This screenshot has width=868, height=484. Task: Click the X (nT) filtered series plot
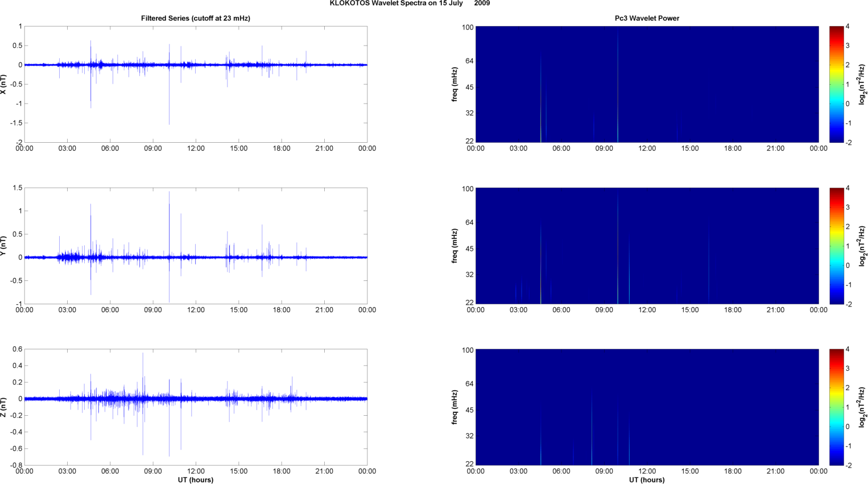click(x=196, y=84)
